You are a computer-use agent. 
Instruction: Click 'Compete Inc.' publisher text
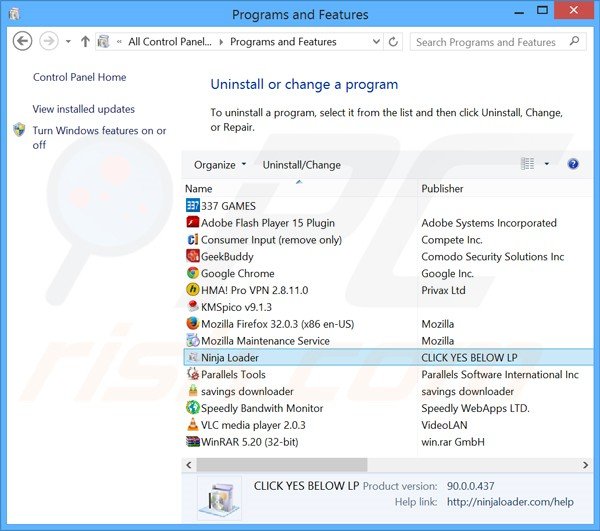[x=452, y=239]
